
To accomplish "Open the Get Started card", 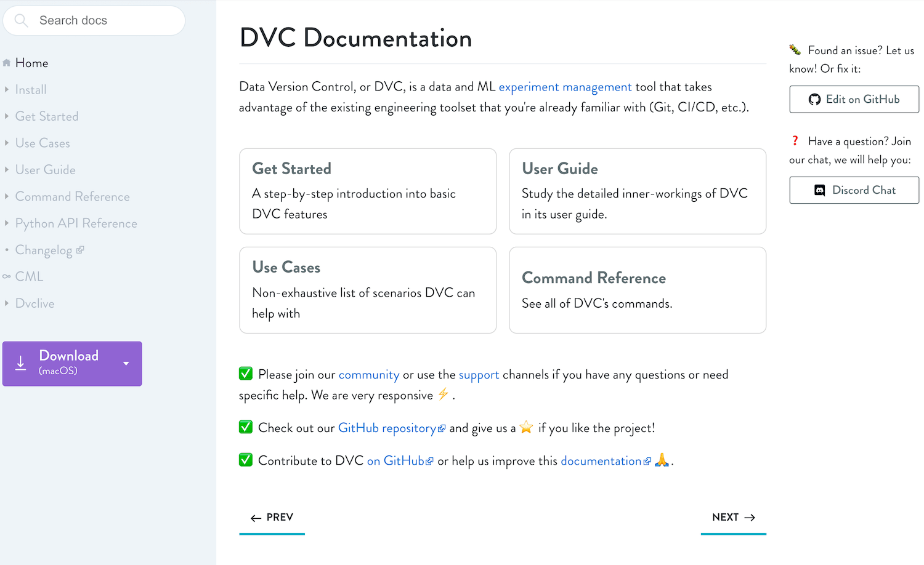I will [367, 191].
